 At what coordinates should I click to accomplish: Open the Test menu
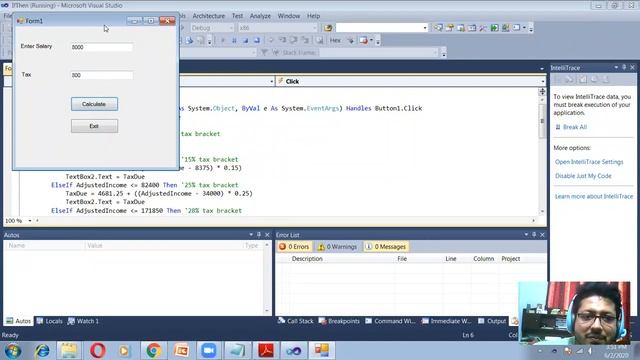point(237,16)
